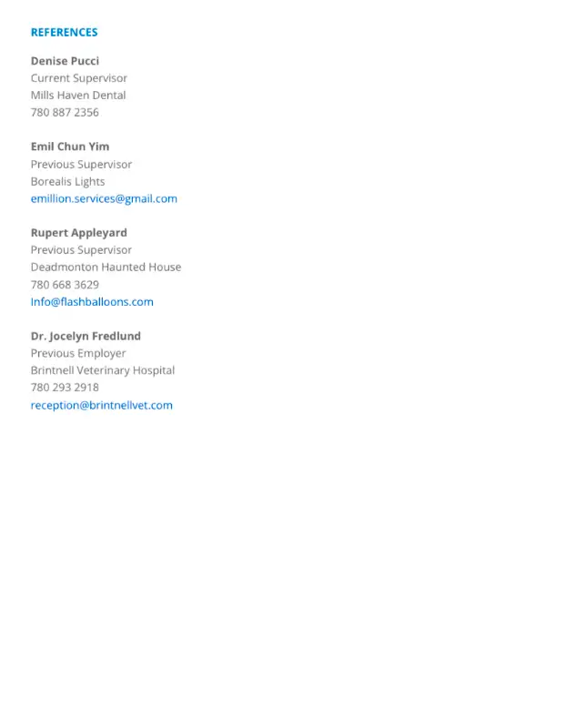The height and width of the screenshot is (728, 567).
Task: Click the reception@brintnellvet.com link
Action: click(x=102, y=405)
